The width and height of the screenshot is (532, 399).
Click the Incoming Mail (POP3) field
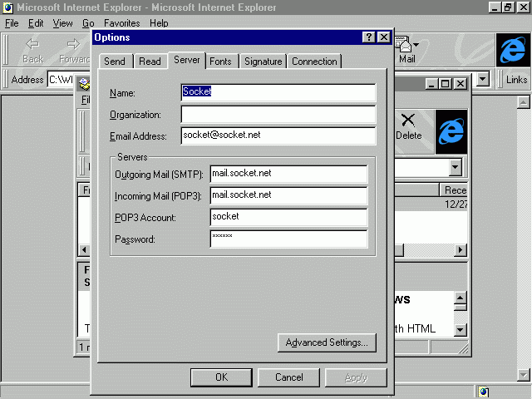[x=288, y=196]
